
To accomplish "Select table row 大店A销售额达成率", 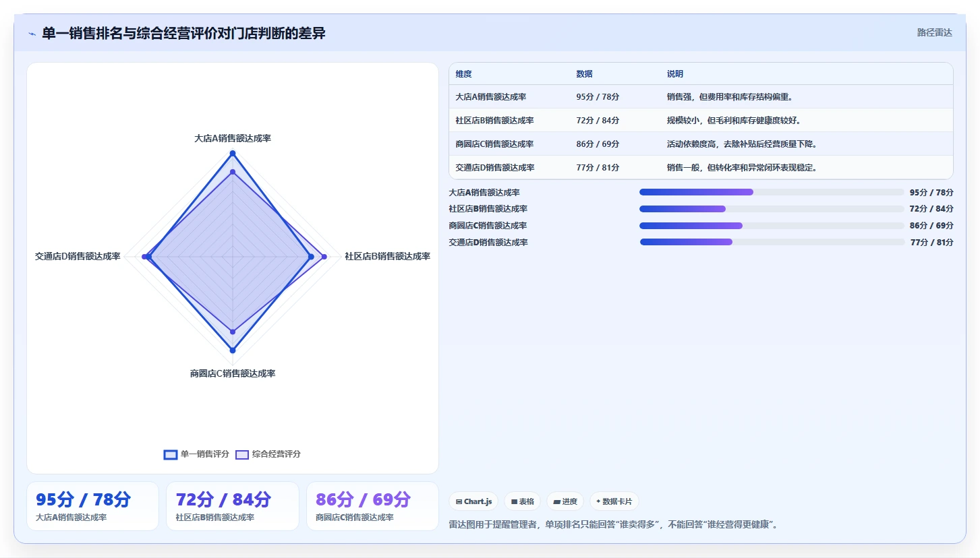I will (x=701, y=96).
